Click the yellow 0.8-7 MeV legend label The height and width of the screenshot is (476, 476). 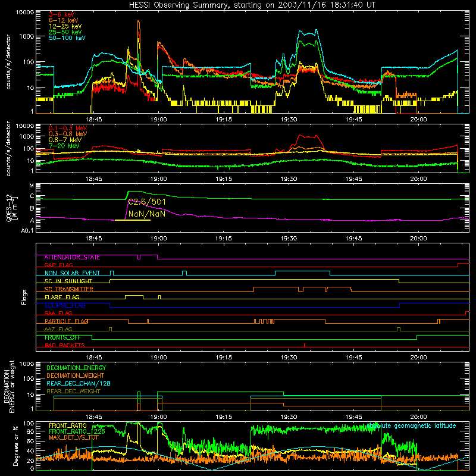65,140
